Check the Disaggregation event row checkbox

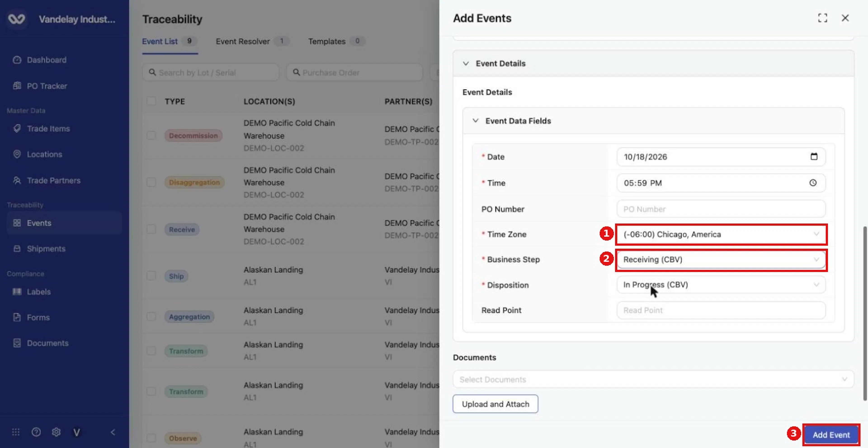click(151, 182)
